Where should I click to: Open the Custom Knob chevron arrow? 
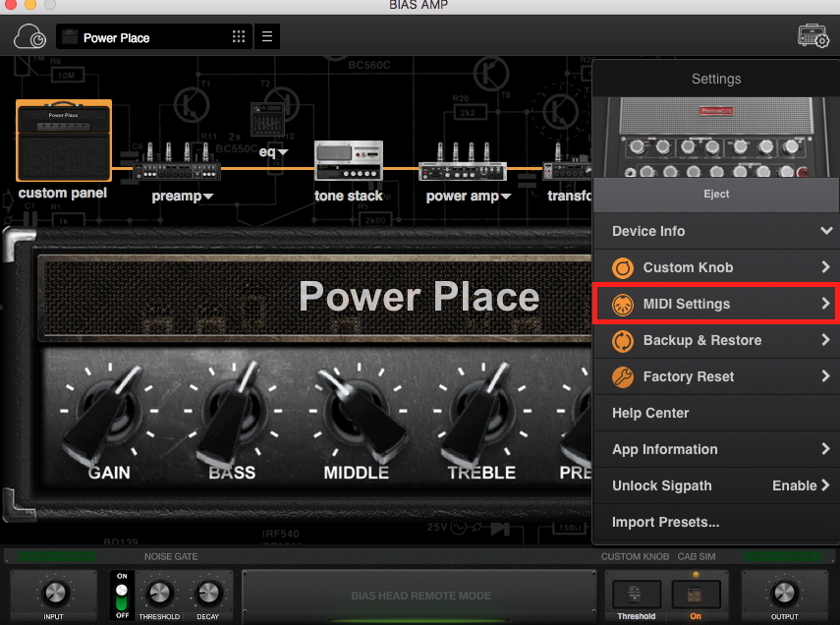(x=825, y=267)
